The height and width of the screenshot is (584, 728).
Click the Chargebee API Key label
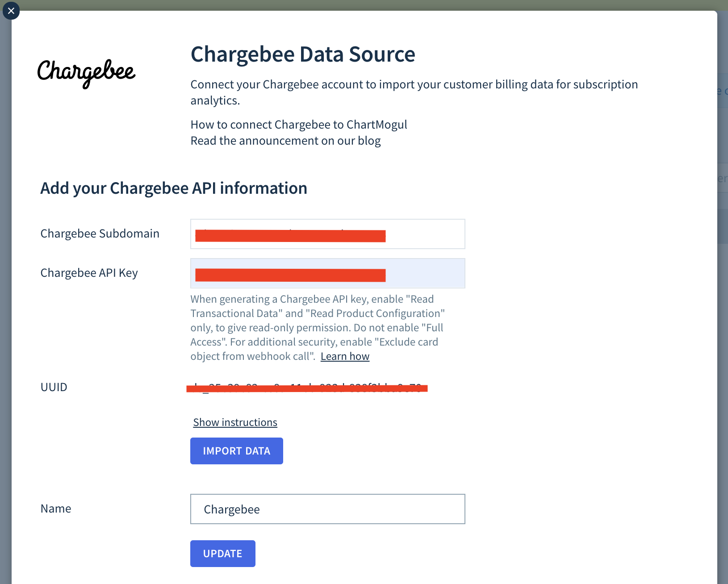89,273
